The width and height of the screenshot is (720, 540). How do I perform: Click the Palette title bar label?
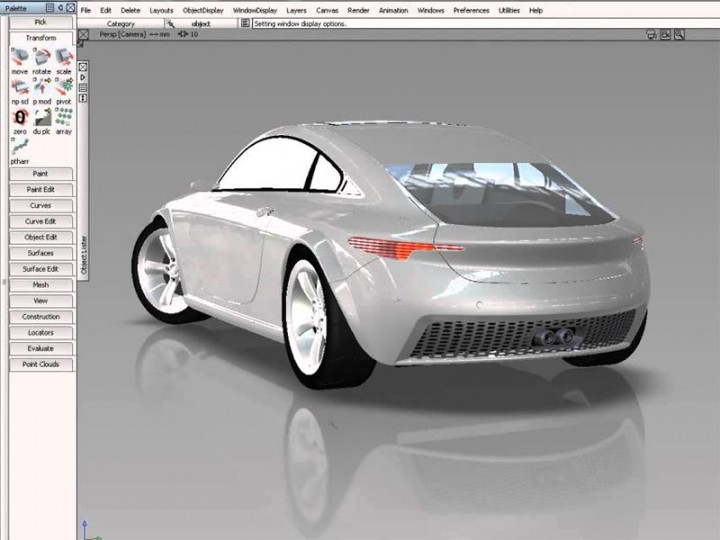16,8
